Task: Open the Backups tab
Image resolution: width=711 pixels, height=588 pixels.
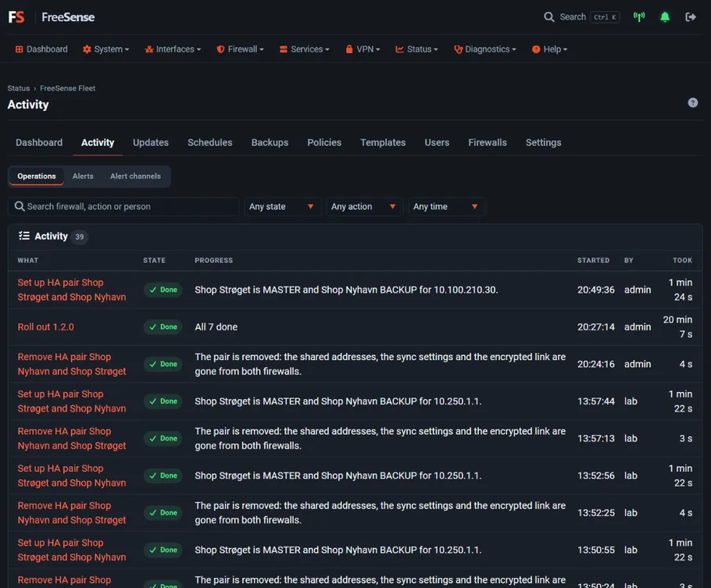Action: (270, 143)
